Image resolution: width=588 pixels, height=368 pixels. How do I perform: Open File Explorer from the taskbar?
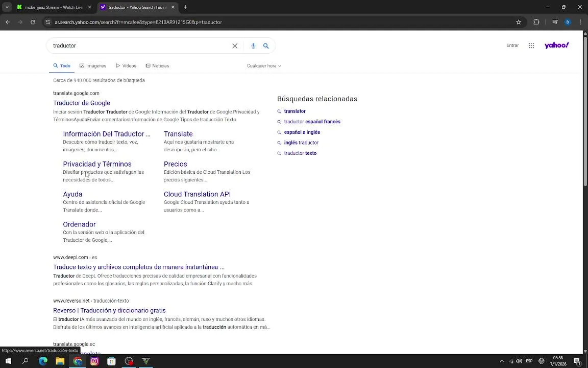coord(60,361)
